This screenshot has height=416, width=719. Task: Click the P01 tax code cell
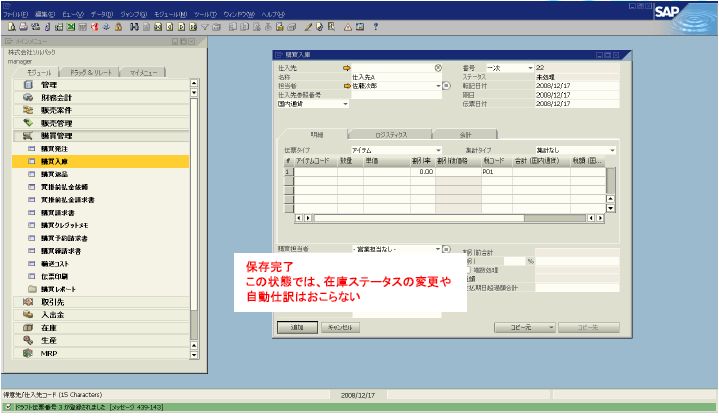[x=497, y=172]
